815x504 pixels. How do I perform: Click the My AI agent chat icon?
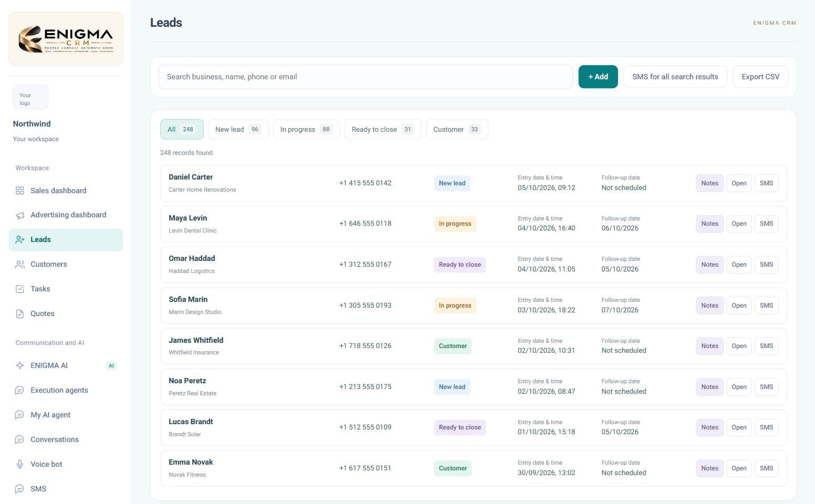coord(20,415)
